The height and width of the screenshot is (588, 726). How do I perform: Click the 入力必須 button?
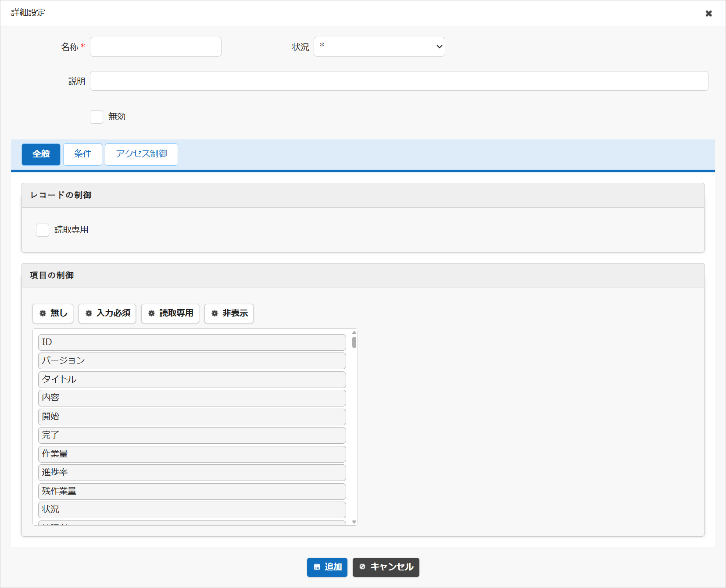point(107,314)
